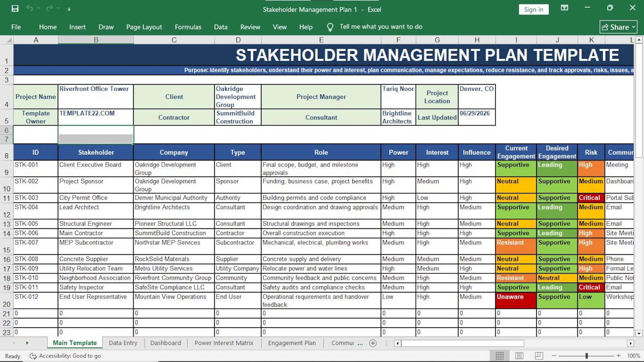Switch to the Data Entry sheet tab
The width and height of the screenshot is (644, 362).
(123, 343)
